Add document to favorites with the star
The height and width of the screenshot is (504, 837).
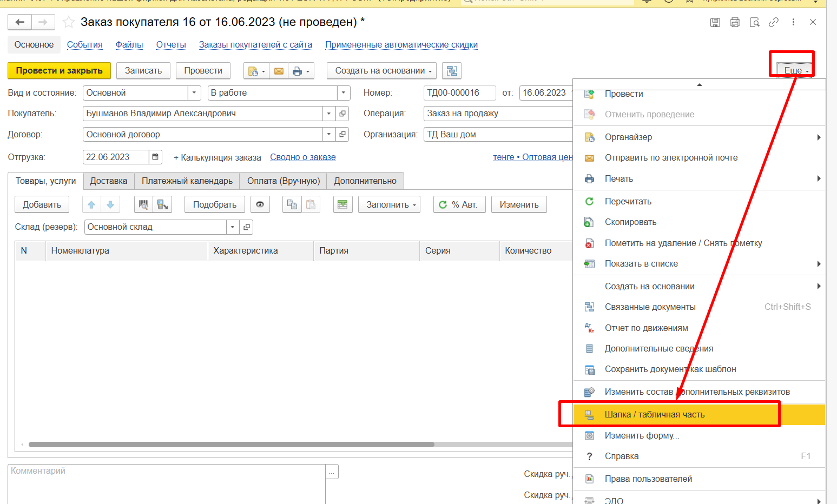[69, 22]
